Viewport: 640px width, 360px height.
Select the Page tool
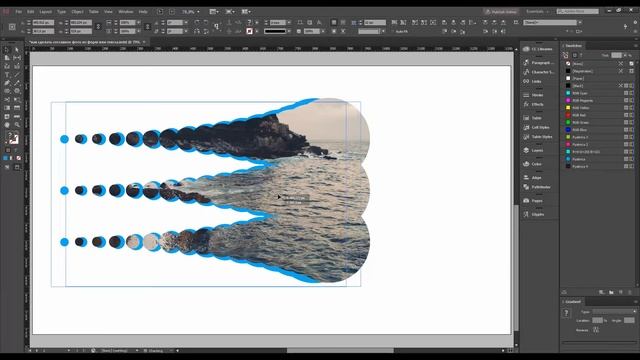tap(7, 58)
